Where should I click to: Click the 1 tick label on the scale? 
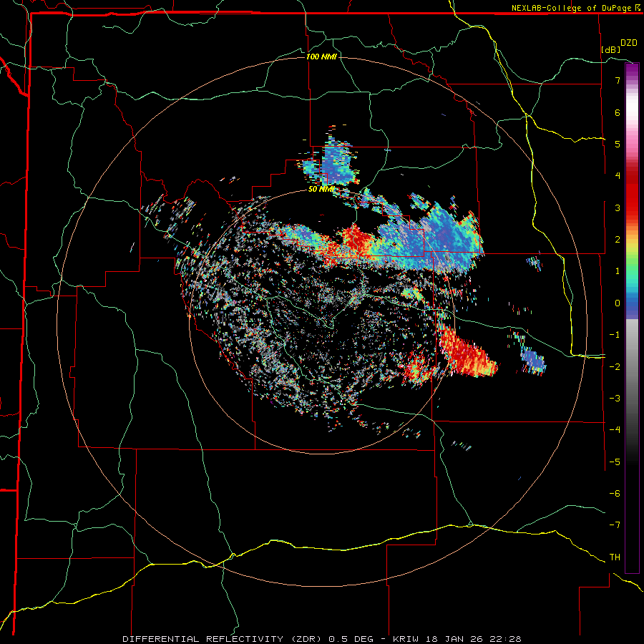618,271
